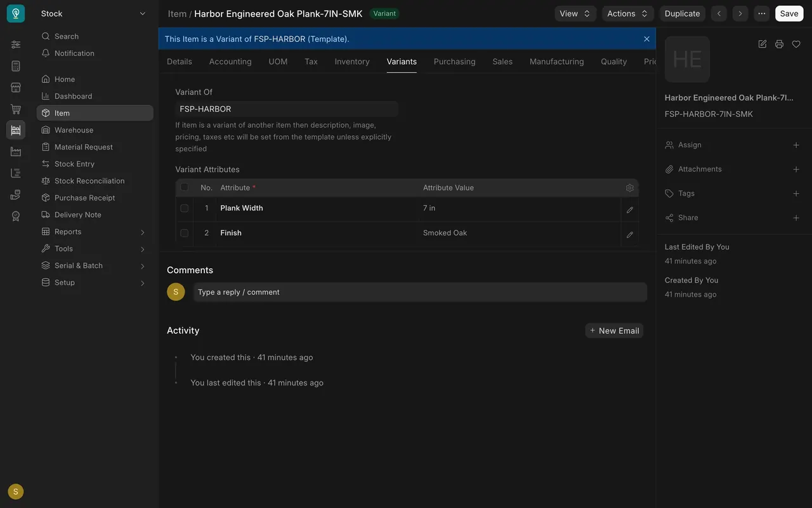Open the View dropdown

pyautogui.click(x=575, y=13)
